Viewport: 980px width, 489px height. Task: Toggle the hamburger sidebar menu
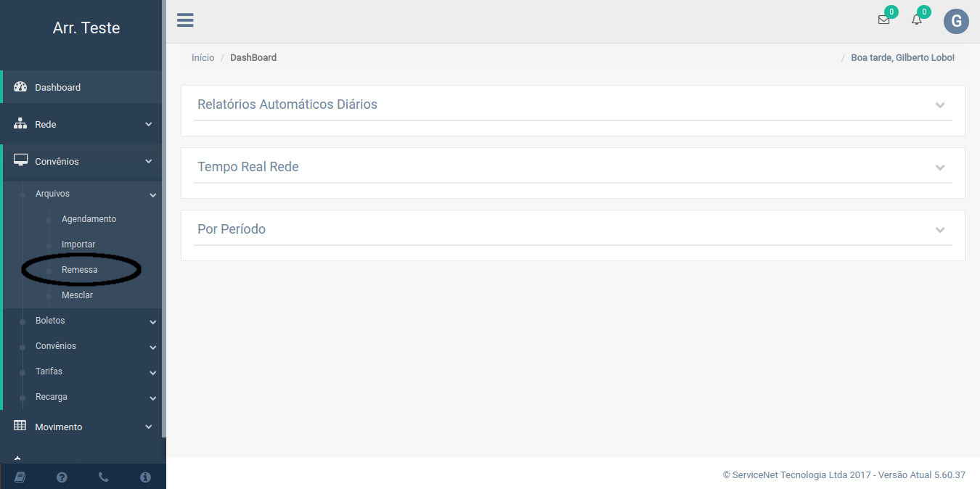click(x=185, y=20)
